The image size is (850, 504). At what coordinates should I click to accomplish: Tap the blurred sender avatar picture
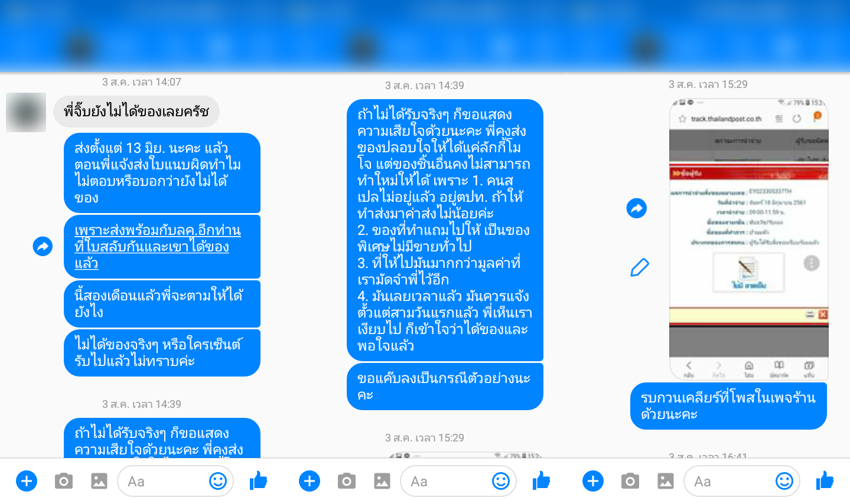[x=26, y=112]
